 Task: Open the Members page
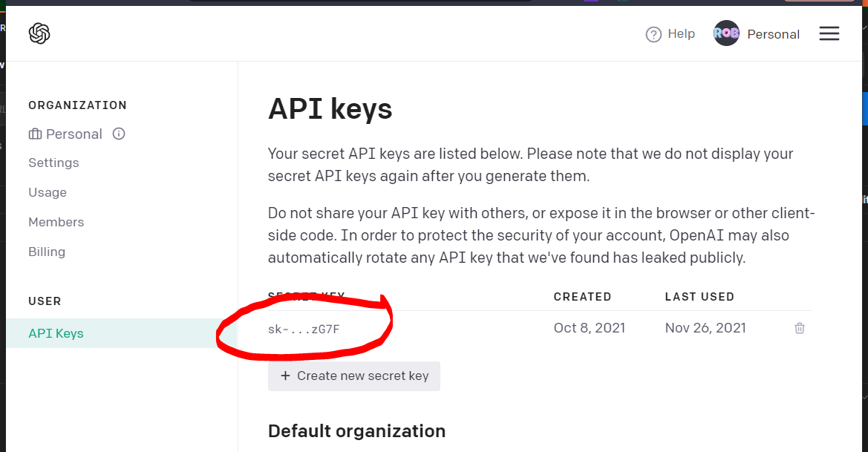pyautogui.click(x=56, y=222)
